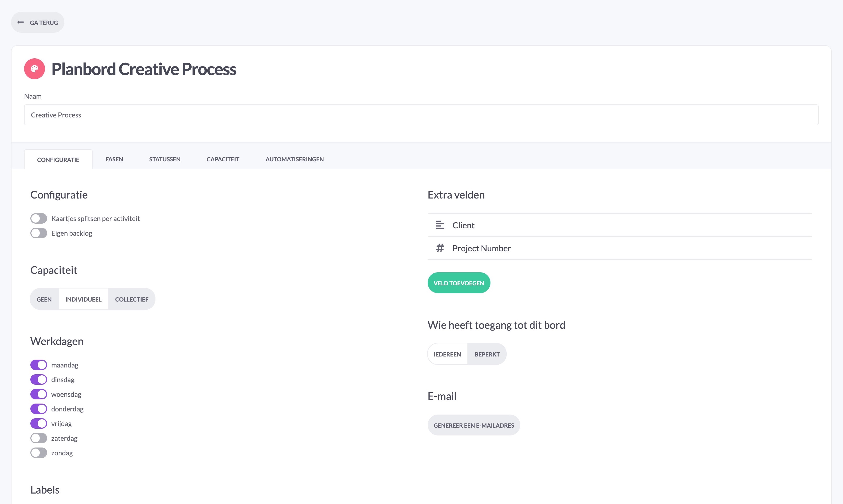Disable maandag workday toggle

tap(39, 365)
